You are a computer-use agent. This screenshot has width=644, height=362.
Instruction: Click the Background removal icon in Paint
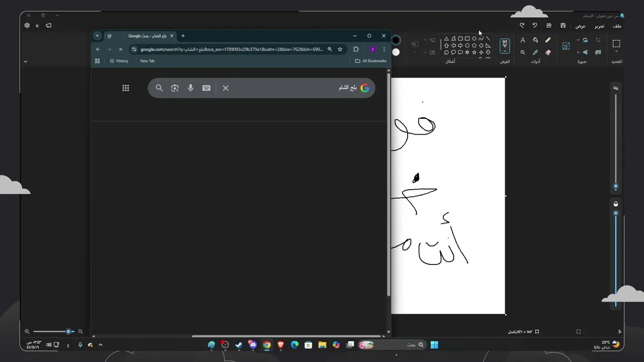[x=598, y=52]
